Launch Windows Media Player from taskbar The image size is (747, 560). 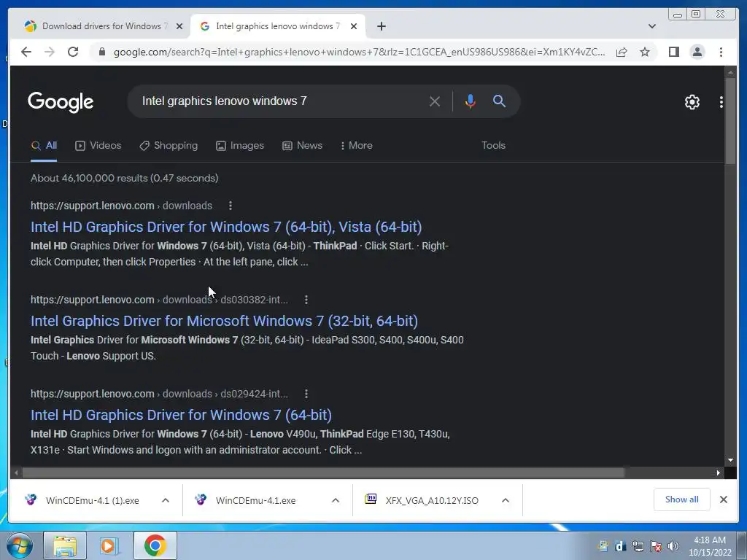coord(109,545)
